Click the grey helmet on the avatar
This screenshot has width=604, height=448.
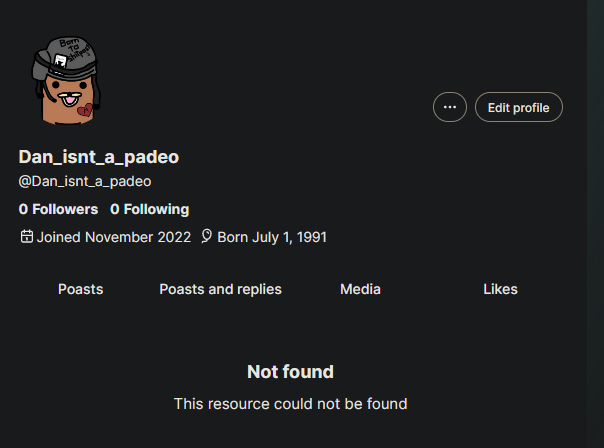pos(65,58)
